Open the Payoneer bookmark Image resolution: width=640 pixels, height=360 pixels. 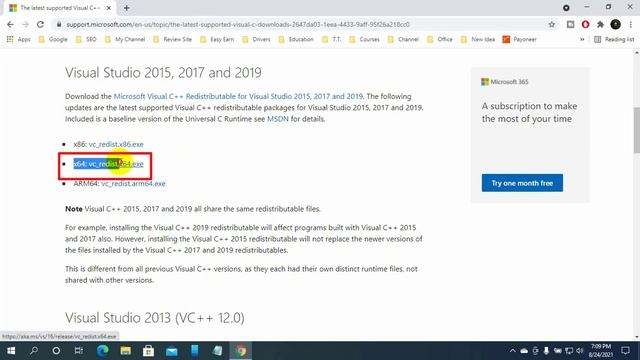tap(520, 40)
